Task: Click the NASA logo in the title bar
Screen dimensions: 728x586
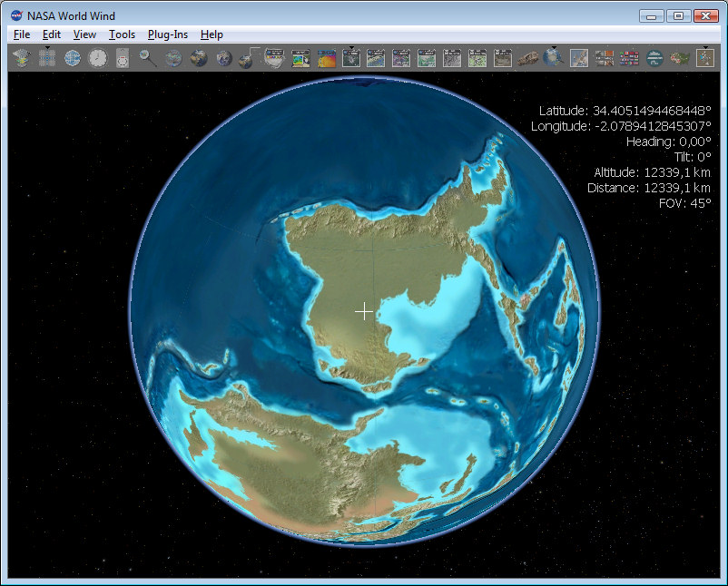Action: [16, 15]
